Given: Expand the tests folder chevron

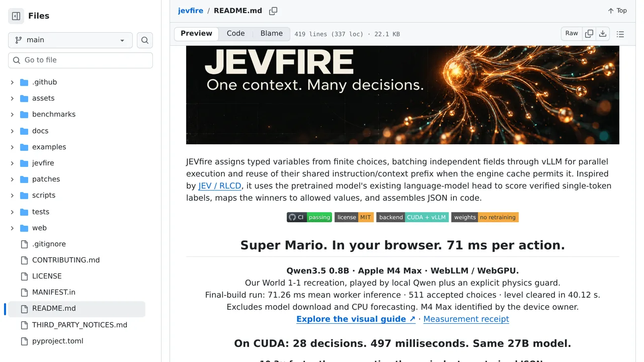Looking at the screenshot, I should coord(12,212).
